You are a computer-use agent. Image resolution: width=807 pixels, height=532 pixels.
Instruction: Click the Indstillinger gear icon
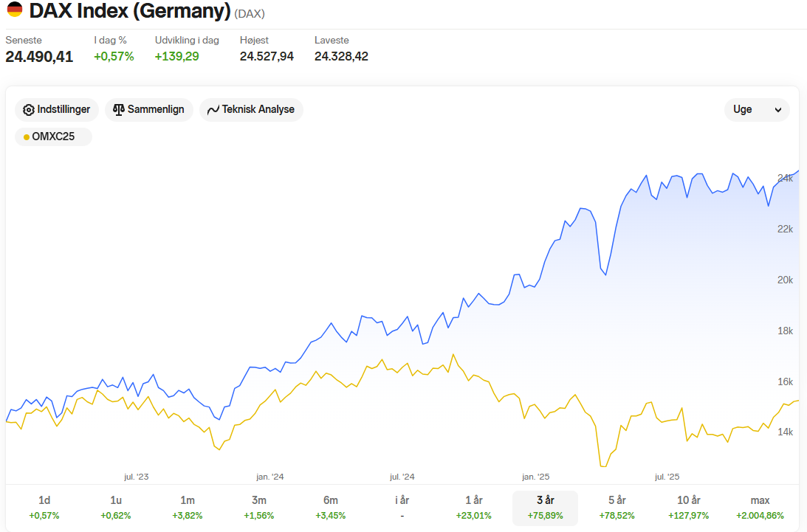click(29, 110)
